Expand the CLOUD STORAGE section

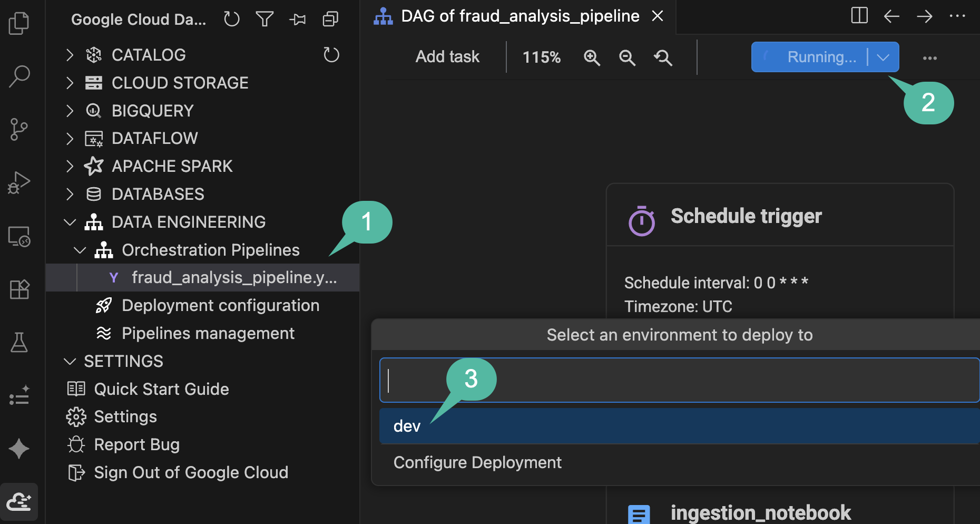pos(70,83)
